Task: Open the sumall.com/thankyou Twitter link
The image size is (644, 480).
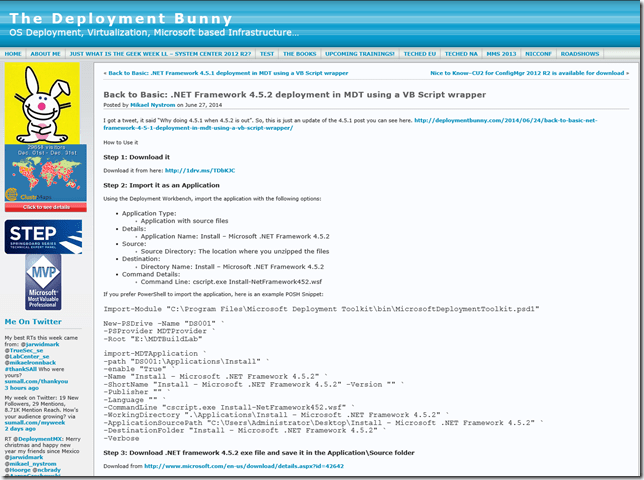Action: pyautogui.click(x=34, y=381)
